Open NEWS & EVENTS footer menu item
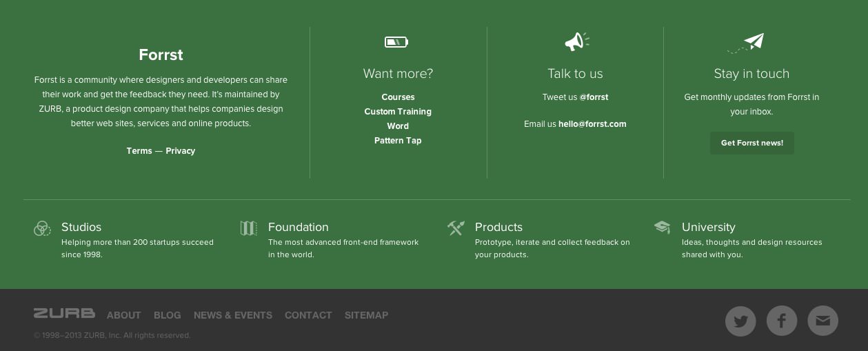This screenshot has width=868, height=351. tap(233, 315)
